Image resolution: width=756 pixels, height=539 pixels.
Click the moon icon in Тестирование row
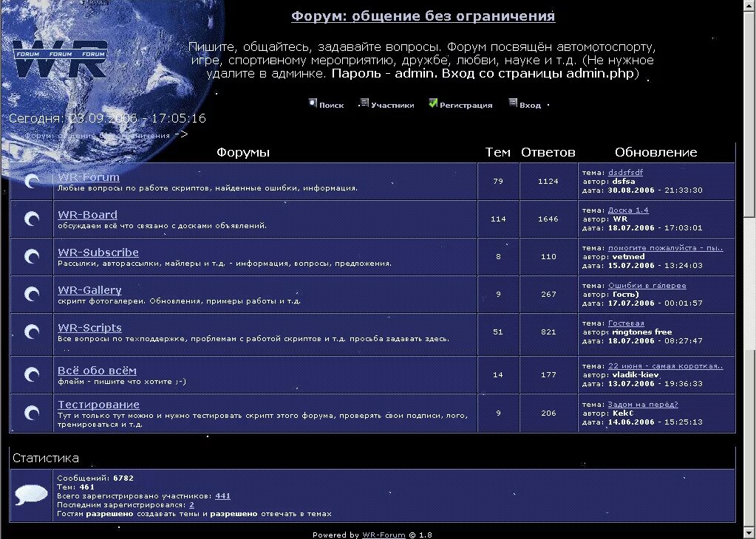tap(32, 413)
